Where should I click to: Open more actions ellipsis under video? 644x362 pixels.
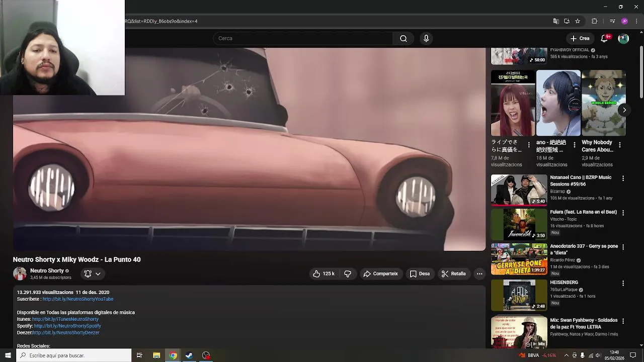coord(479,274)
